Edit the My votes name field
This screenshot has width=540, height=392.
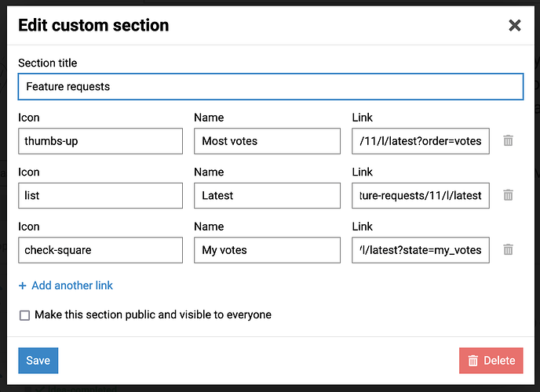(x=267, y=250)
